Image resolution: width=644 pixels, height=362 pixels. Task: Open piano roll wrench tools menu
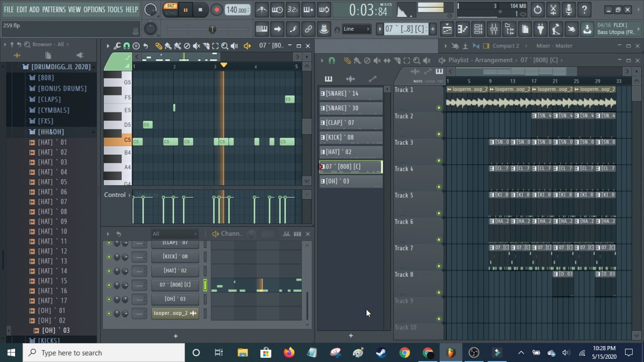117,46
